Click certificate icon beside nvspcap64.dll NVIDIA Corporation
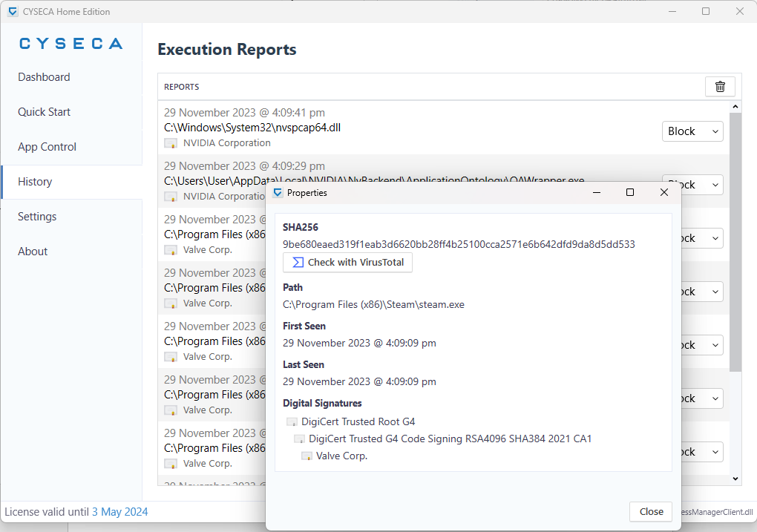Viewport: 757px width, 532px height. point(170,143)
